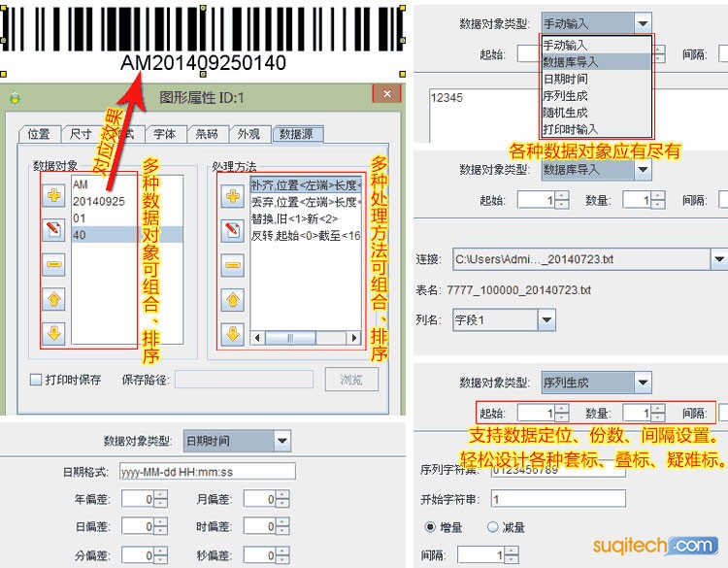Screen dimensions: 728x568
Task: Choose 日期时间 in the dropdown list
Action: coord(597,79)
